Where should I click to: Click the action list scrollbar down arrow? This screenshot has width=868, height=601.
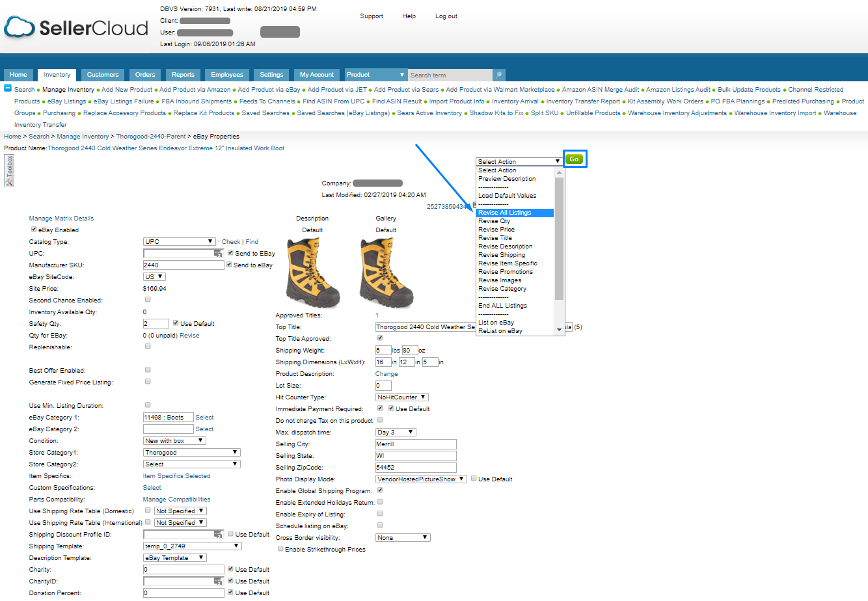pyautogui.click(x=559, y=330)
